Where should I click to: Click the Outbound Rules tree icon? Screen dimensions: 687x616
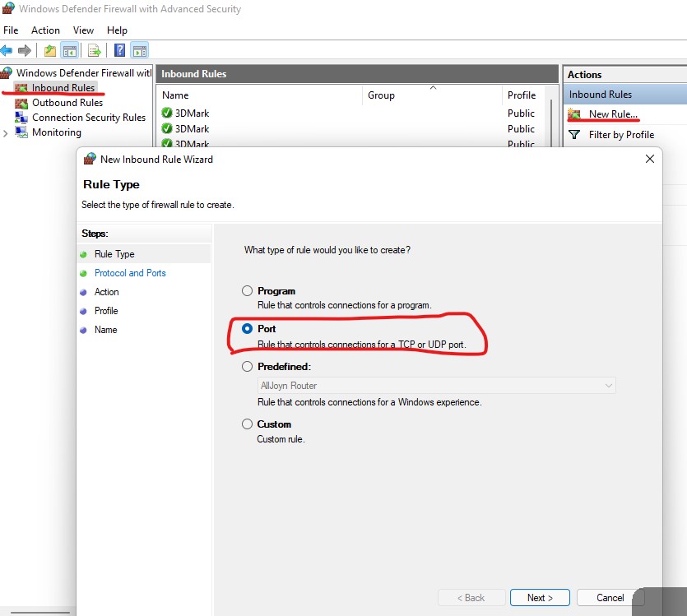pos(21,103)
